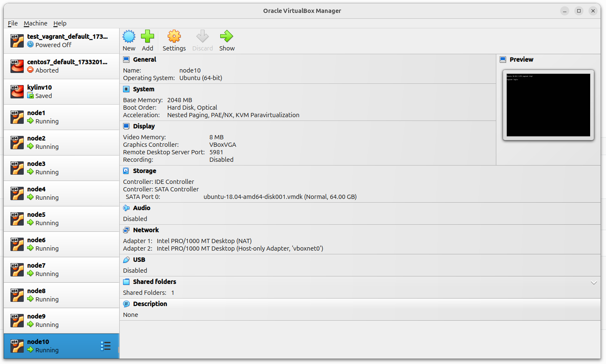Click the Powered Off status icon
This screenshot has width=606, height=364.
pyautogui.click(x=30, y=45)
